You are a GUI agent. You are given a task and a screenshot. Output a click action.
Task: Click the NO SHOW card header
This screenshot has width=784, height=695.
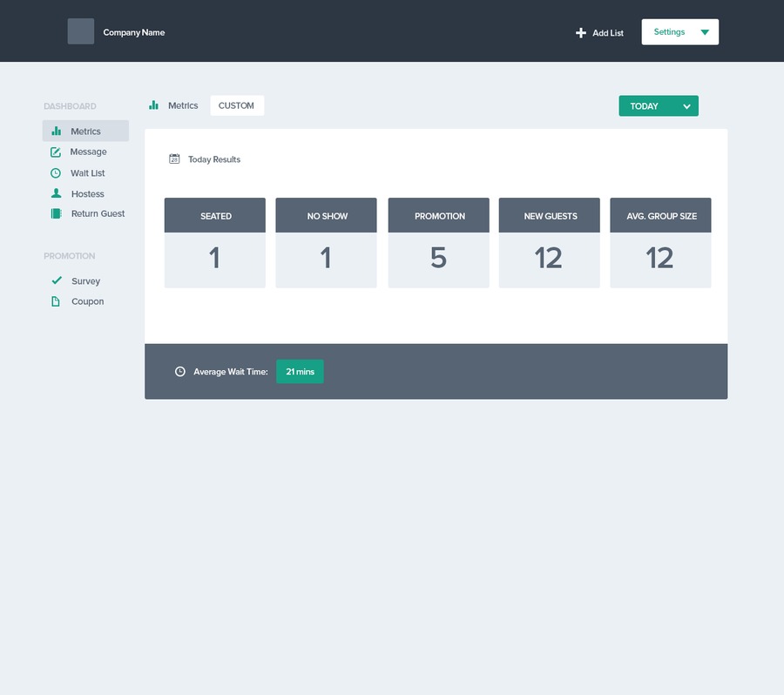326,215
